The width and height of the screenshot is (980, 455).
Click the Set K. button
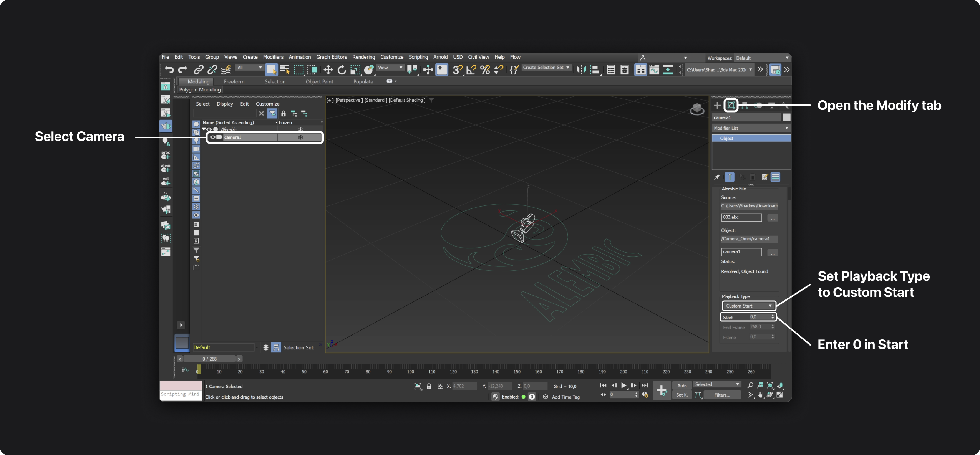point(682,395)
